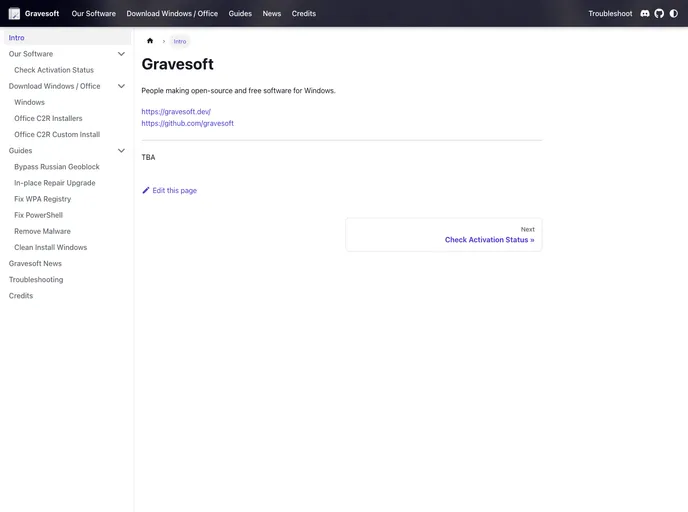Click the Gravesoft brand title in navbar
688x512 pixels.
pos(42,14)
